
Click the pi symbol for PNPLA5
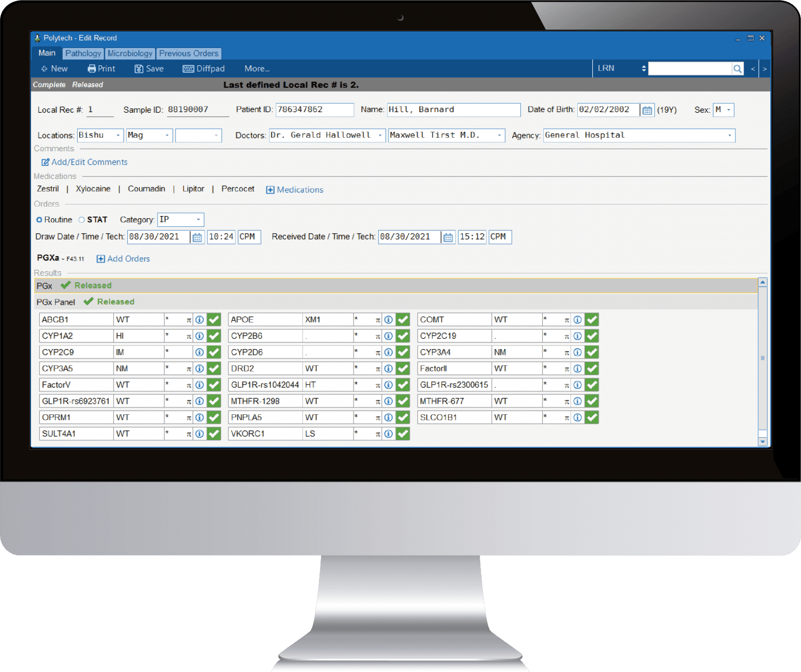tap(378, 418)
